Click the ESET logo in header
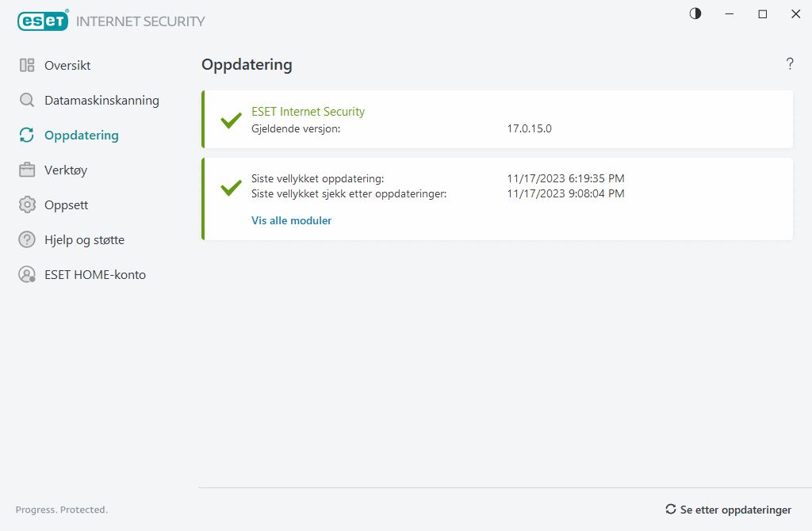The height and width of the screenshot is (531, 812). pyautogui.click(x=43, y=21)
